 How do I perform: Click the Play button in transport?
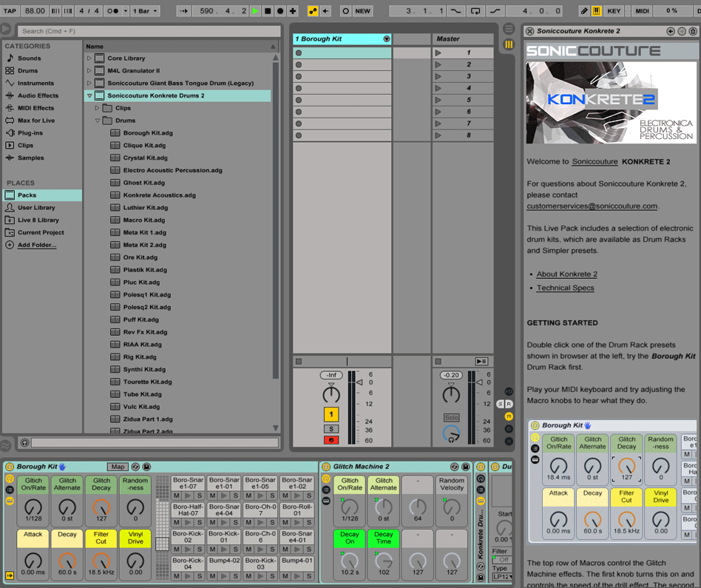coord(255,11)
